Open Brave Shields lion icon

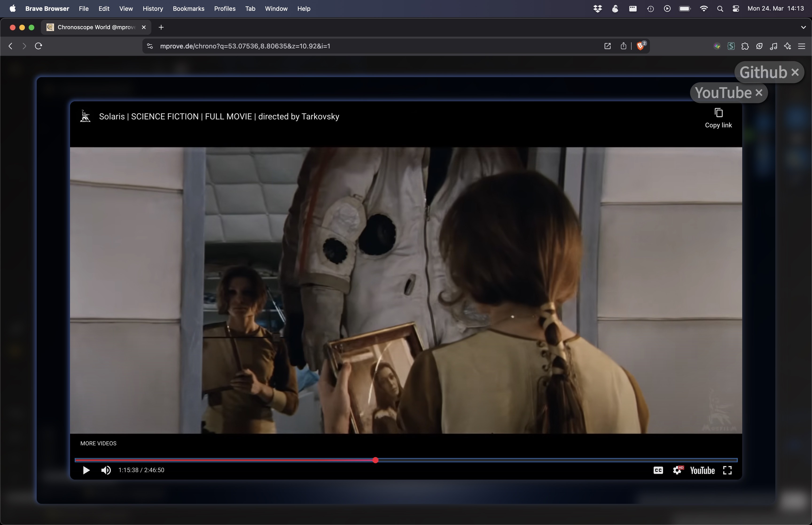[641, 46]
